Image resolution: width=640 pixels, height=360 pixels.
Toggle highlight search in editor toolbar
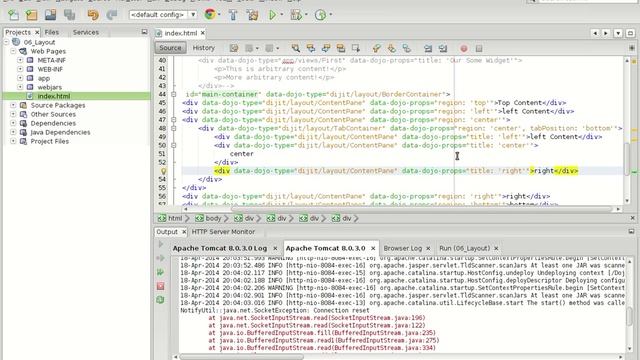pyautogui.click(x=341, y=48)
